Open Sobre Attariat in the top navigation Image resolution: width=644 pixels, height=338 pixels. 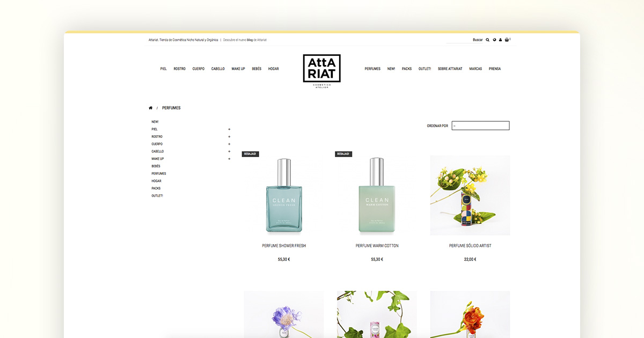coord(450,69)
